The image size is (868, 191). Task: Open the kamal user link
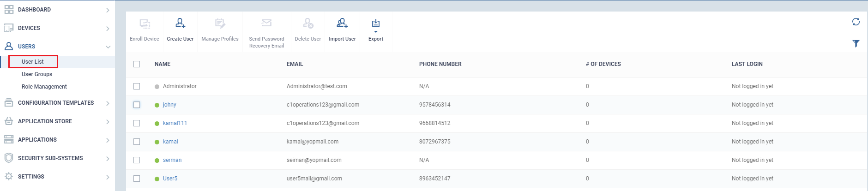tap(170, 142)
